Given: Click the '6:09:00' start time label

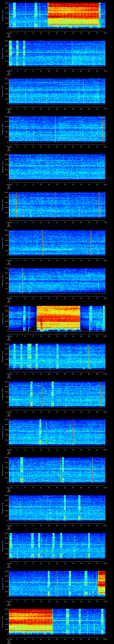Looking at the screenshot, I should (9, 336).
